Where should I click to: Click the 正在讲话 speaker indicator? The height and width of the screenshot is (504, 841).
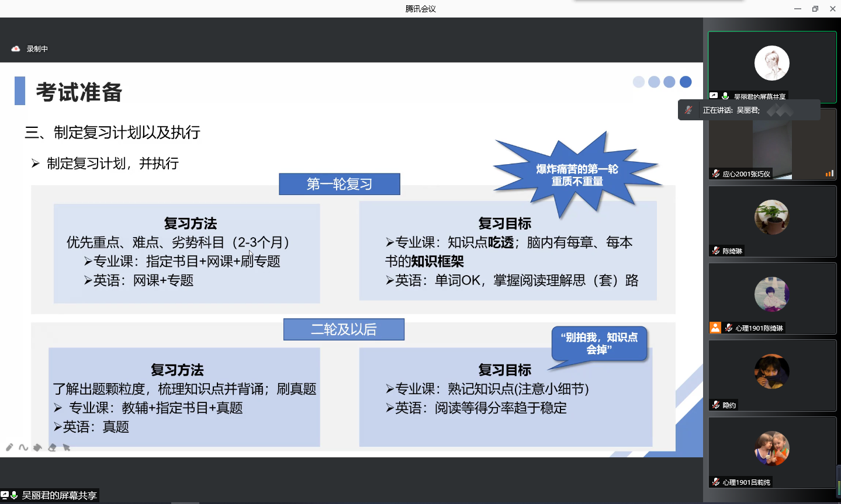(x=731, y=110)
